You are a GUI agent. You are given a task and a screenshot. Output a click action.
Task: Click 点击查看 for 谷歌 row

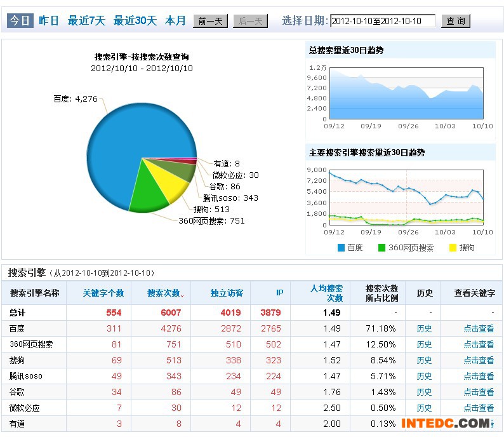479,392
